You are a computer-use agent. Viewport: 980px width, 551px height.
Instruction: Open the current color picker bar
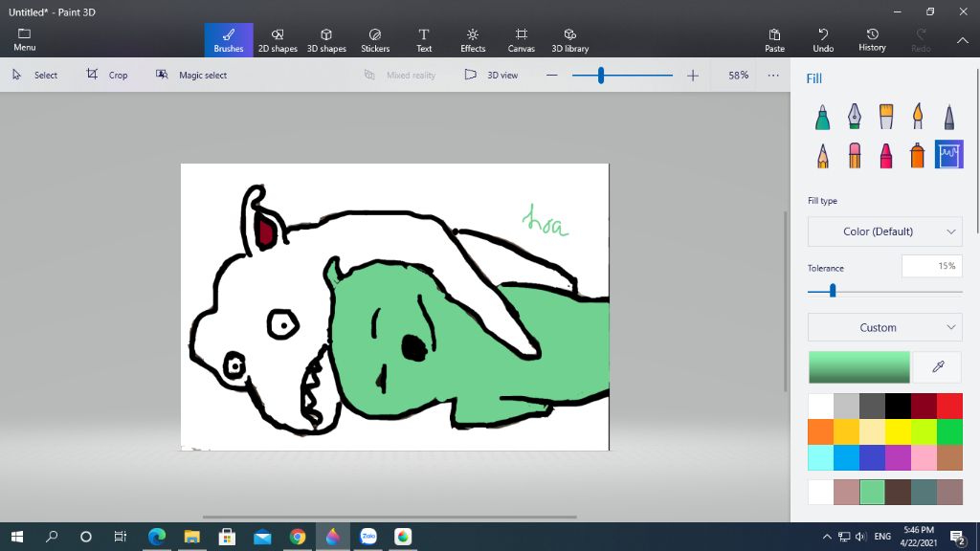859,366
